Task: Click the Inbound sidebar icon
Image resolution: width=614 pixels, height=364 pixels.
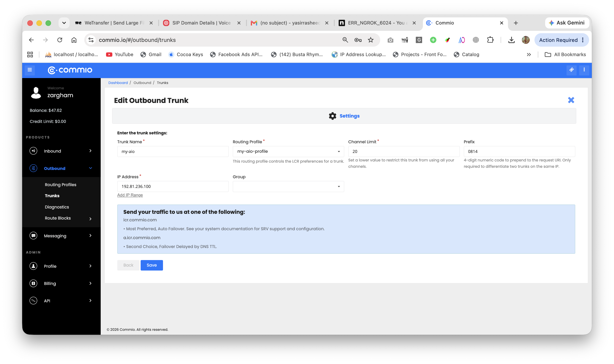Action: click(x=33, y=151)
